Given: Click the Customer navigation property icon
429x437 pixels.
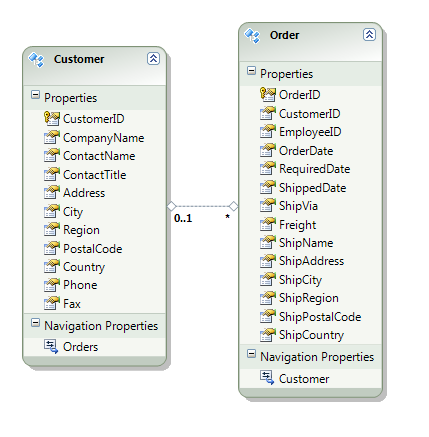Looking at the screenshot, I should click(x=267, y=378).
